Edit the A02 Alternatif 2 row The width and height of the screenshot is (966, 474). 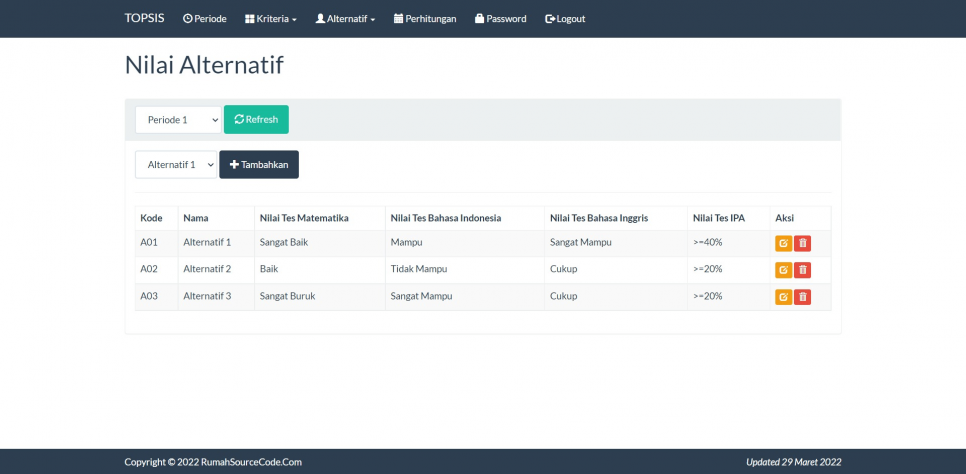pyautogui.click(x=783, y=270)
